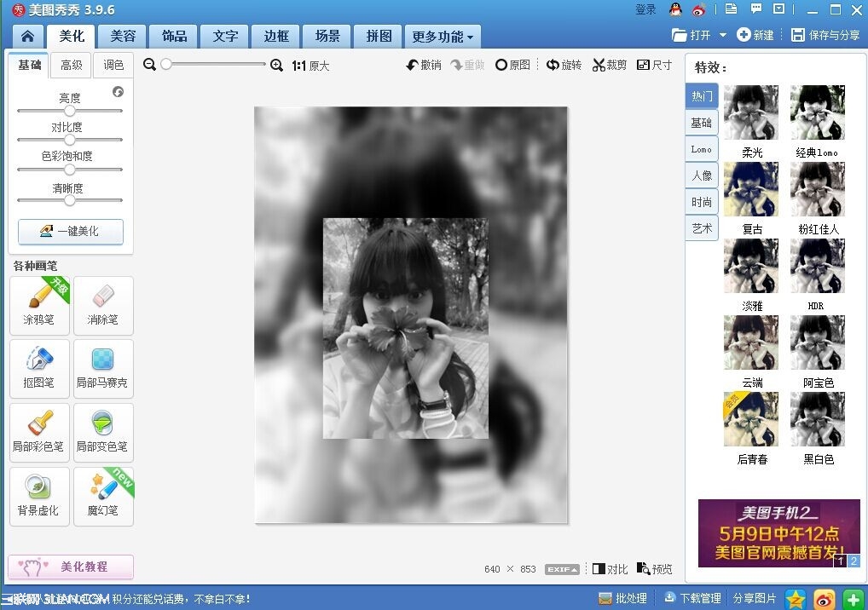Open the 调色 color sub-tab

click(113, 66)
